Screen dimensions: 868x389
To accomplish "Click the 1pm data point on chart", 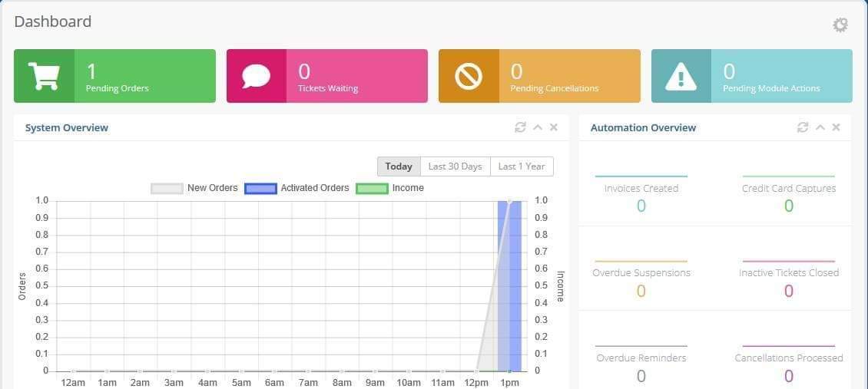I will [509, 201].
